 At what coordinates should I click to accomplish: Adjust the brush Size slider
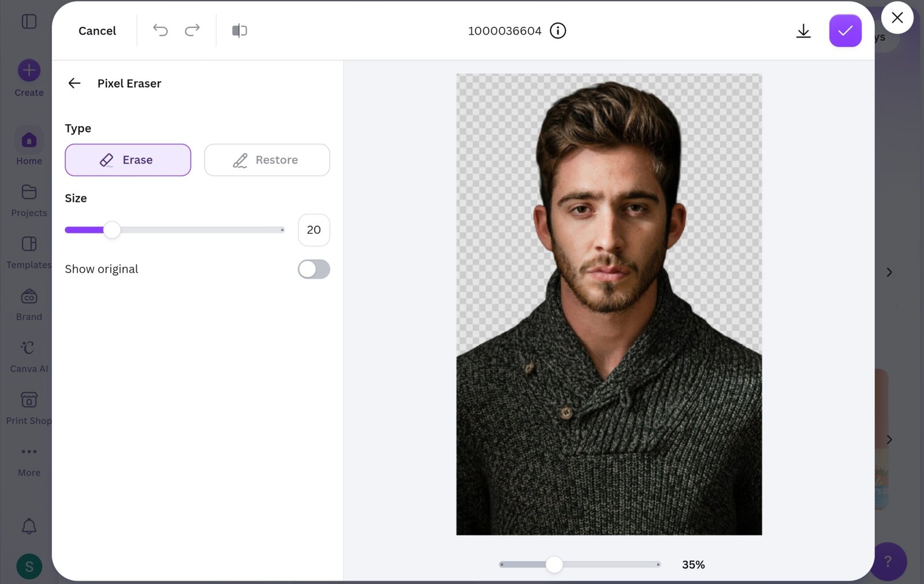tap(112, 230)
